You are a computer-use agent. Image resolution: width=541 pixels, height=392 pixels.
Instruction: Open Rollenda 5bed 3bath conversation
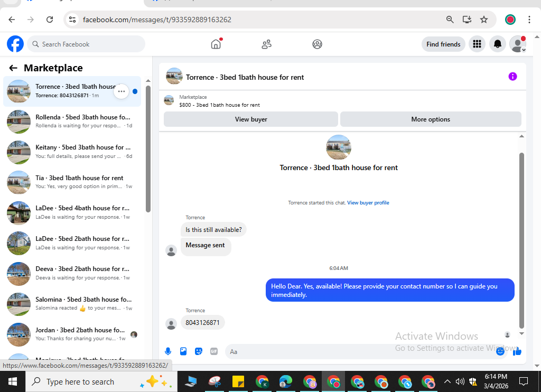click(x=72, y=122)
